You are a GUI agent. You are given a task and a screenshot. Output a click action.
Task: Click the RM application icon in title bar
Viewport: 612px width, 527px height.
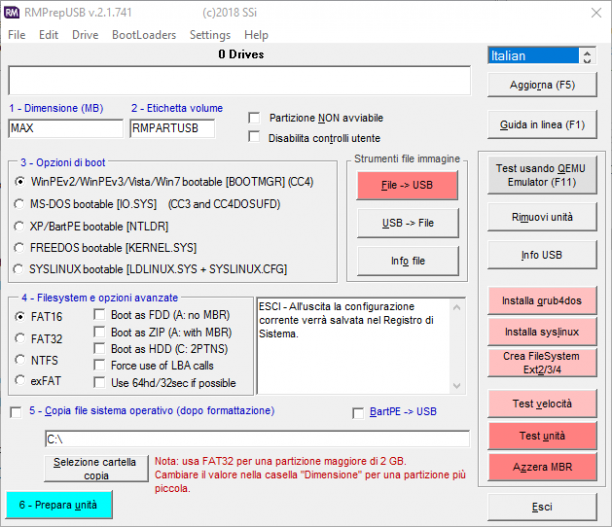pos(12,12)
